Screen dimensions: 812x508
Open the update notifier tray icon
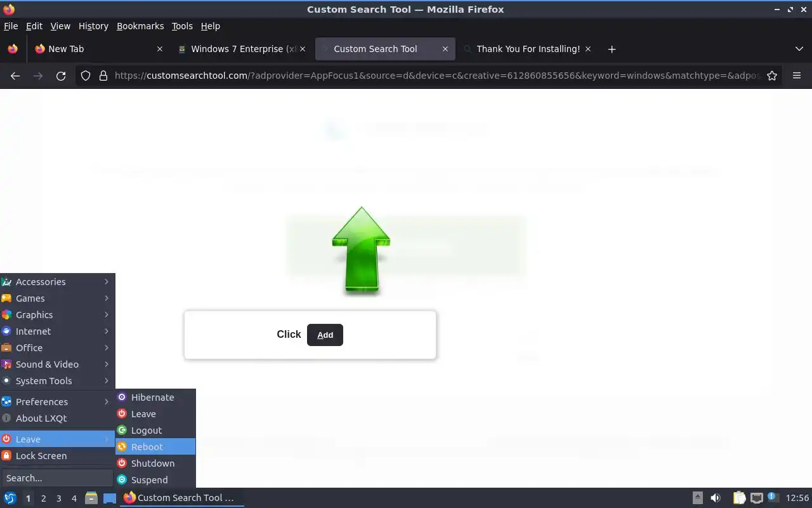click(773, 498)
